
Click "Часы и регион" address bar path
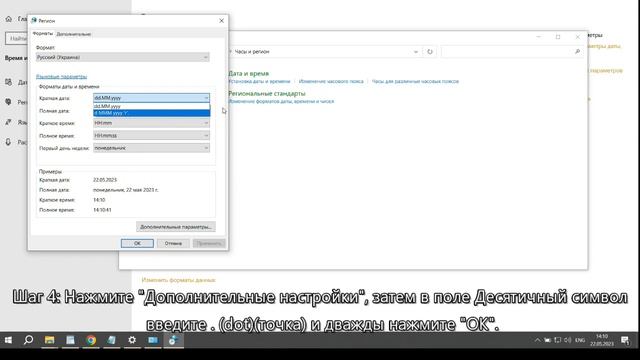click(x=252, y=52)
